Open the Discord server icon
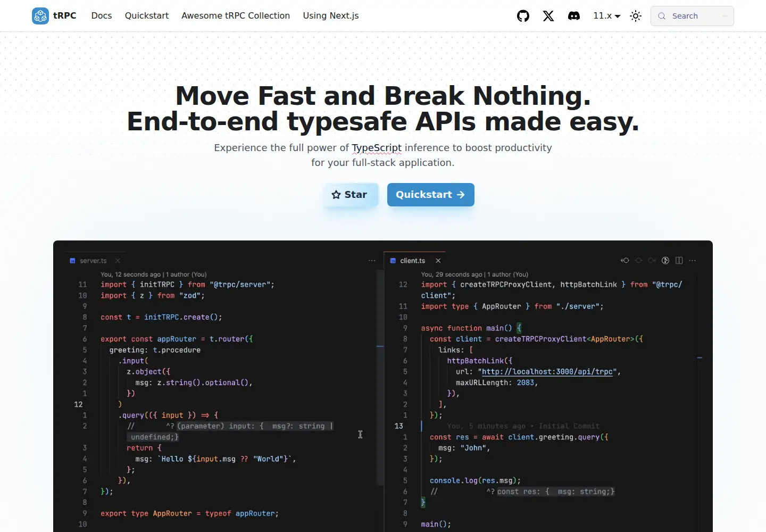 (x=574, y=16)
